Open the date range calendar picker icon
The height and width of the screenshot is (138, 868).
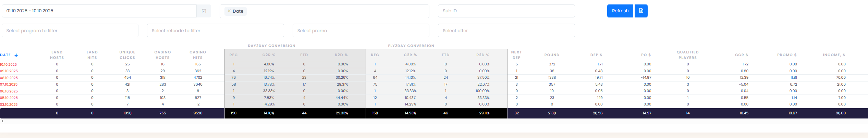tap(204, 11)
